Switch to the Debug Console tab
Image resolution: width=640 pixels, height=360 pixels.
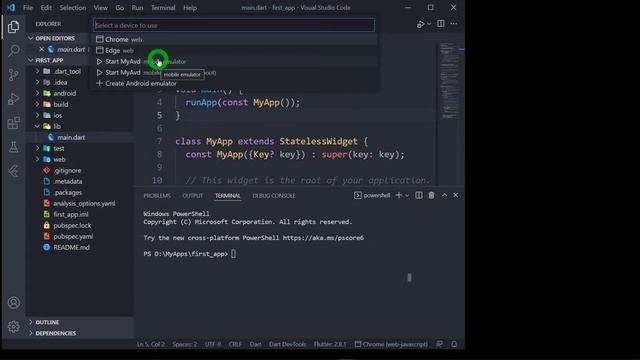coord(274,196)
